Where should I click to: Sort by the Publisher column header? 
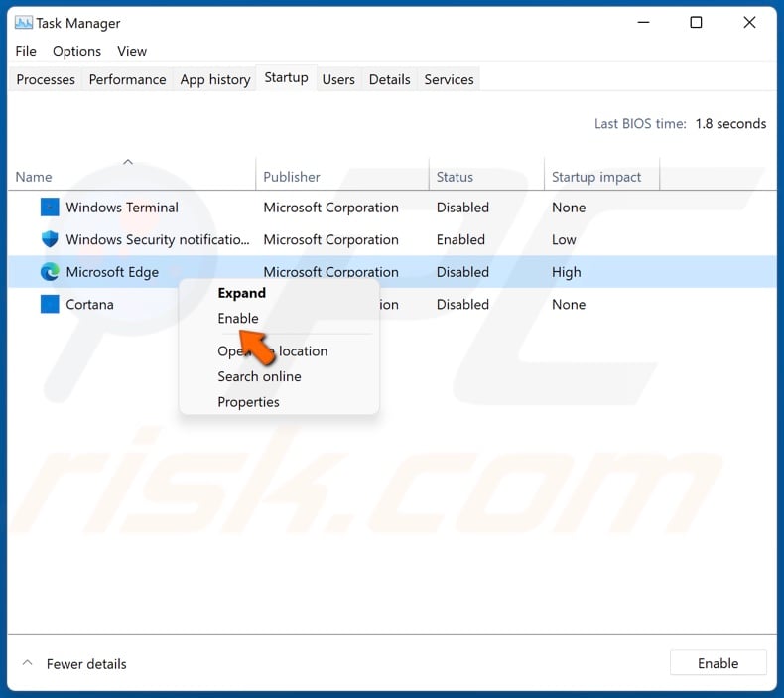[x=292, y=177]
